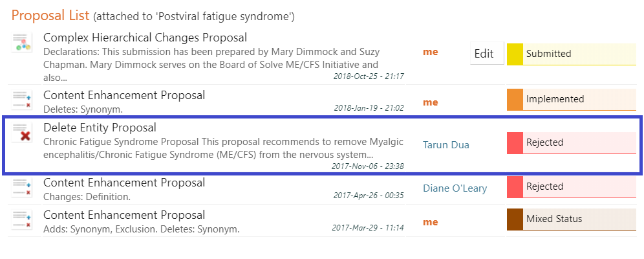Click the icon beside the Adds: Synonym, Exclusion proposal
The width and height of the screenshot is (644, 259).
point(22,220)
